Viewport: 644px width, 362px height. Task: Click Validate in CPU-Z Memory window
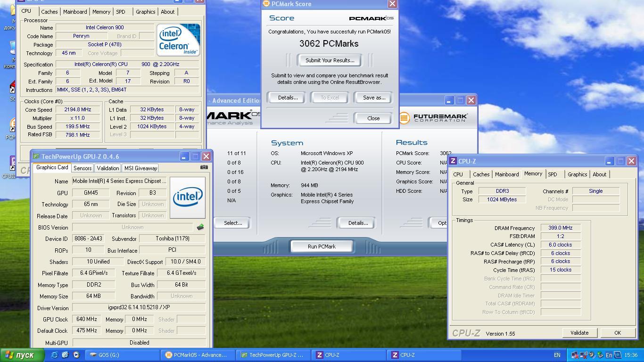point(579,333)
